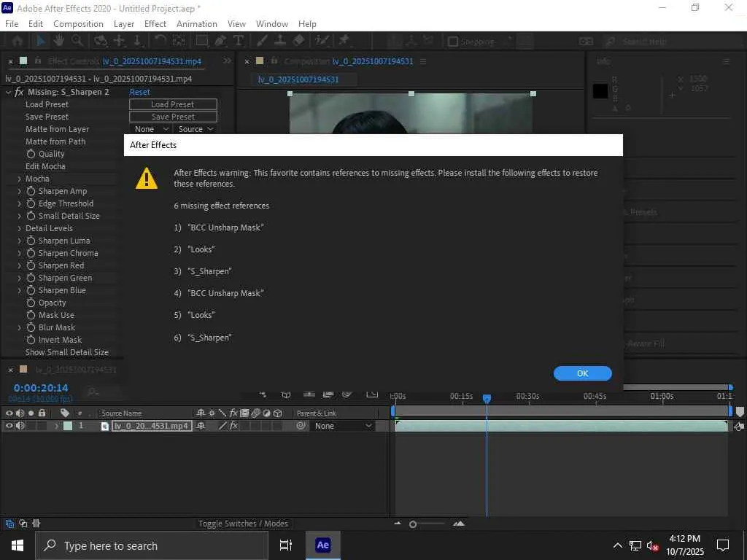Toggle the Snapping checkbox
This screenshot has width=747, height=560.
452,42
